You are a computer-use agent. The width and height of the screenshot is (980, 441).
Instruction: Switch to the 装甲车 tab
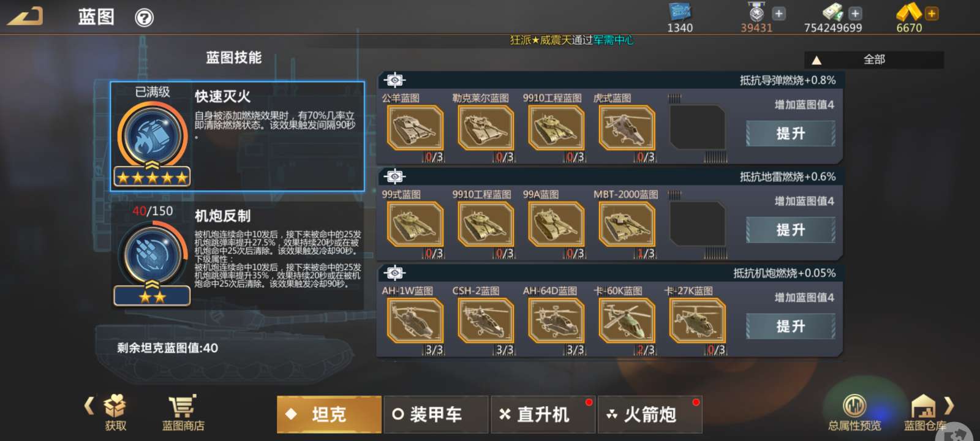(435, 415)
